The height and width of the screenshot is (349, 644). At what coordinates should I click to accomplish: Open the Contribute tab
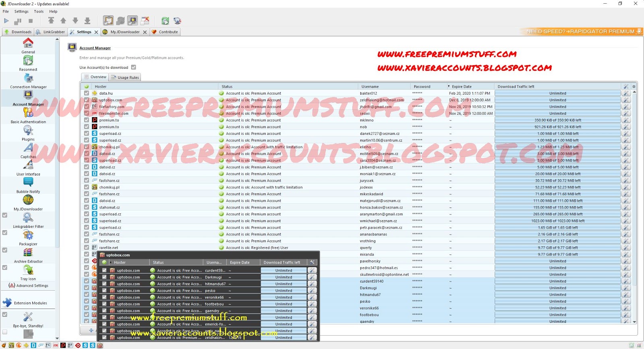[x=165, y=32]
